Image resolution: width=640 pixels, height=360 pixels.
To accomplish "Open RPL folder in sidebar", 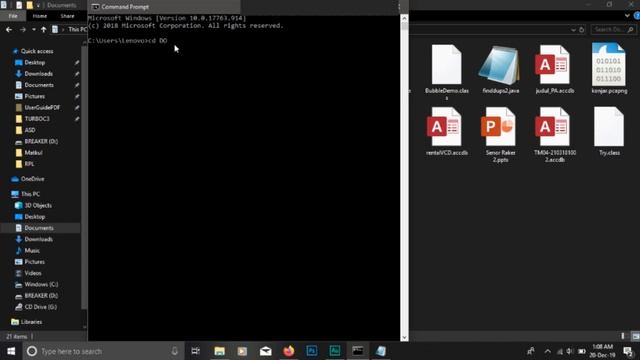I will click(x=29, y=164).
